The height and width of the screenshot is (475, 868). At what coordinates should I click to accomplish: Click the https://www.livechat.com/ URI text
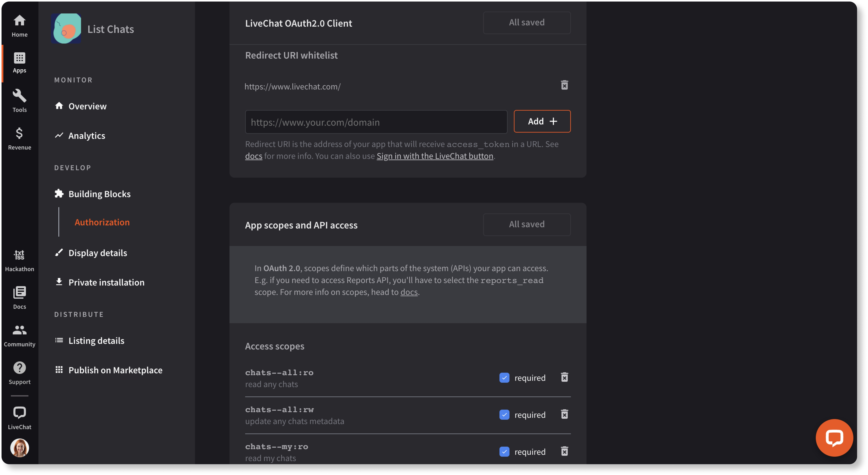pos(292,87)
